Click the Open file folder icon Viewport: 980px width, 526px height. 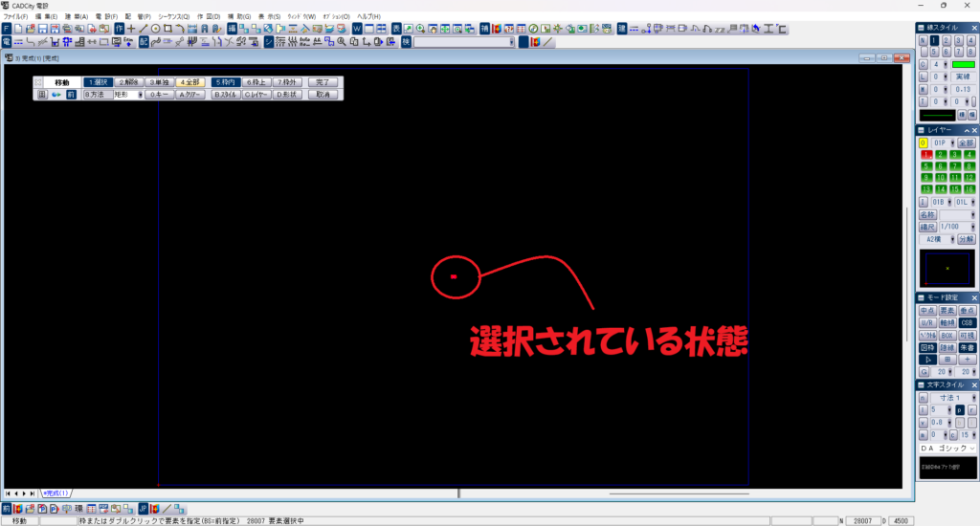tap(31, 29)
